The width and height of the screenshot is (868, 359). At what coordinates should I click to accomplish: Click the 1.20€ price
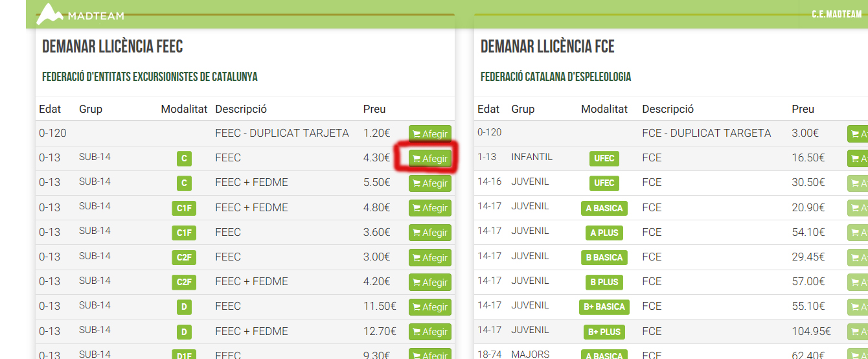(x=377, y=133)
